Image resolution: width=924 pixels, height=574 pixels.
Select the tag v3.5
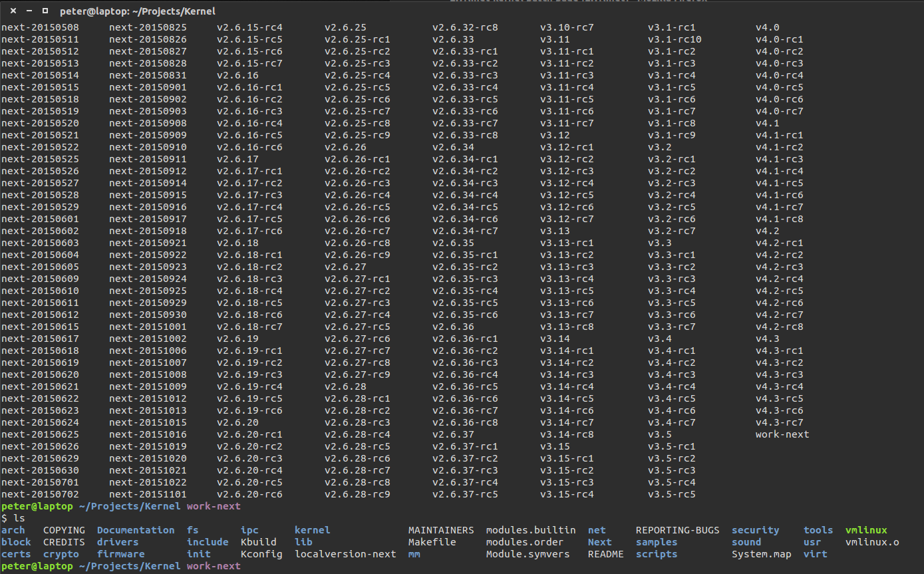point(660,434)
